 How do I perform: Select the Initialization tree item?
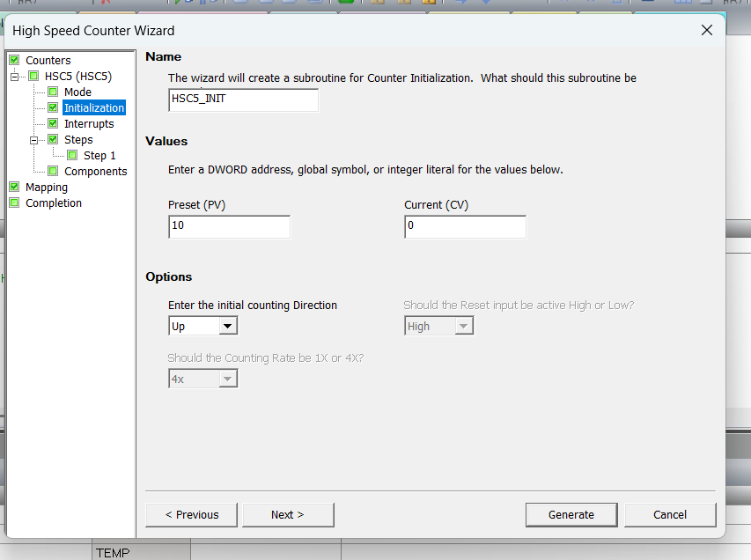tap(94, 107)
